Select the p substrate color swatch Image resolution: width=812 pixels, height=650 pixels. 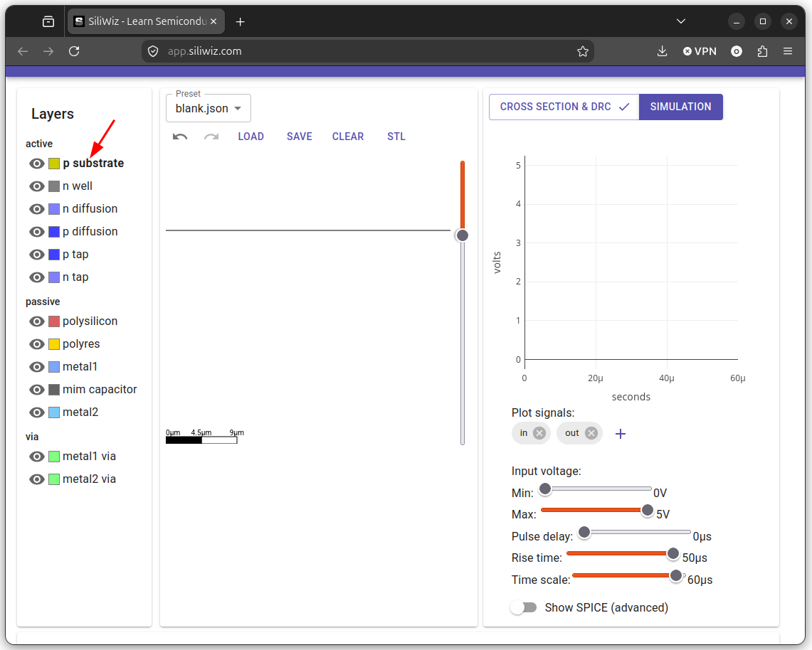[x=54, y=164]
